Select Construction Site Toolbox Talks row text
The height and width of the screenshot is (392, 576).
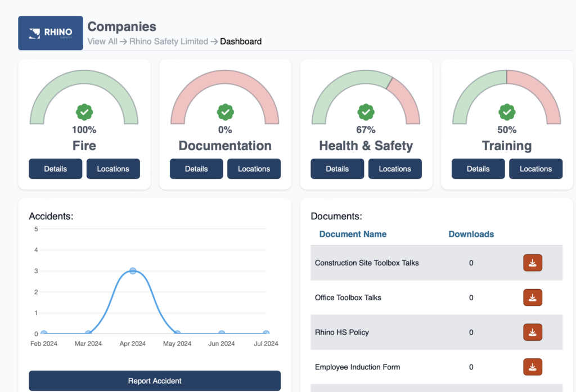pyautogui.click(x=367, y=263)
